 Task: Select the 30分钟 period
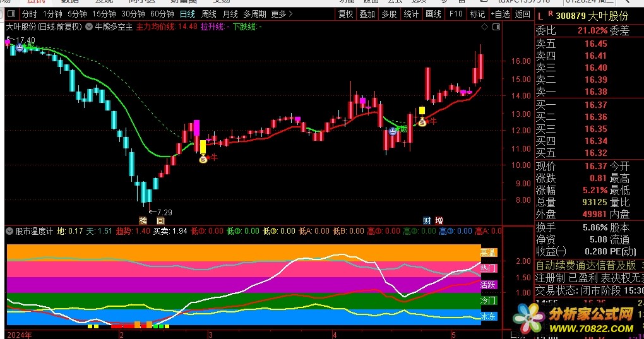coord(133,14)
